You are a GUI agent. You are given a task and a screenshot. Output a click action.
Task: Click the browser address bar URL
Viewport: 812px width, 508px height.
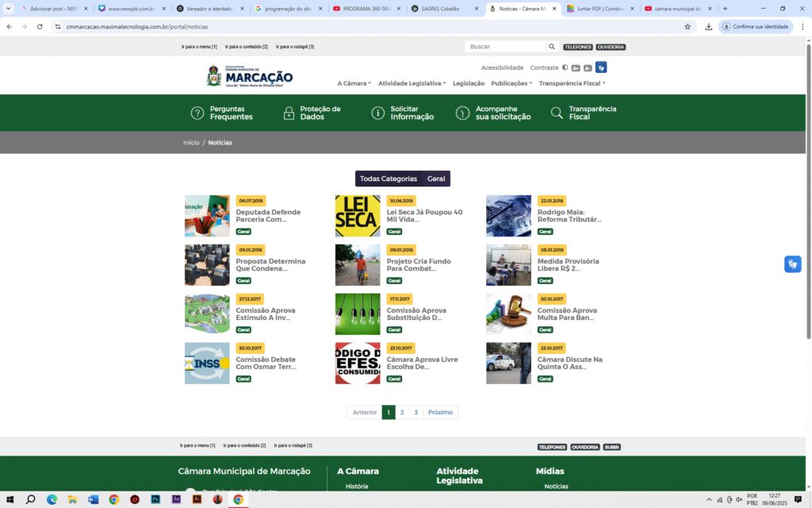[x=137, y=26]
